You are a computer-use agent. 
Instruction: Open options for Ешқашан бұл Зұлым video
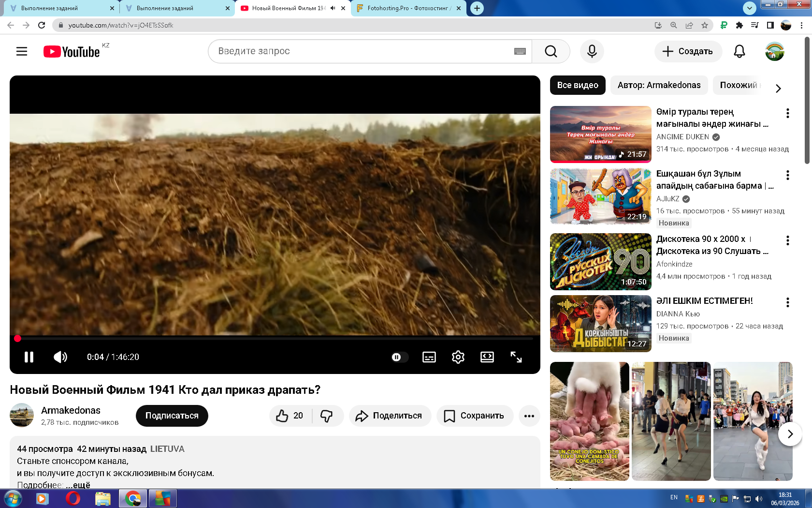[x=788, y=175]
